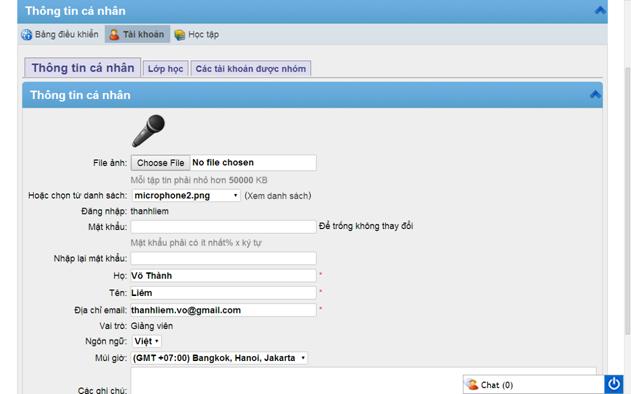Click the blue power logout icon
Screen dimensions: 631x394
(613, 384)
